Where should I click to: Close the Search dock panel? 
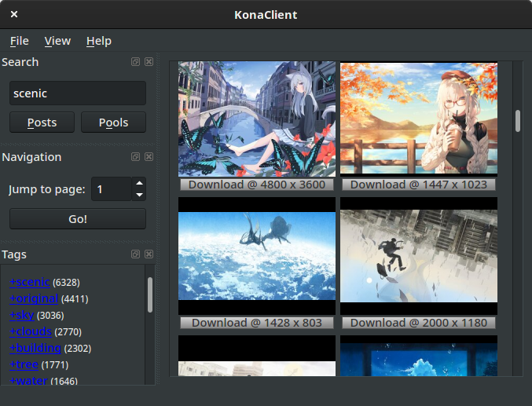click(149, 62)
